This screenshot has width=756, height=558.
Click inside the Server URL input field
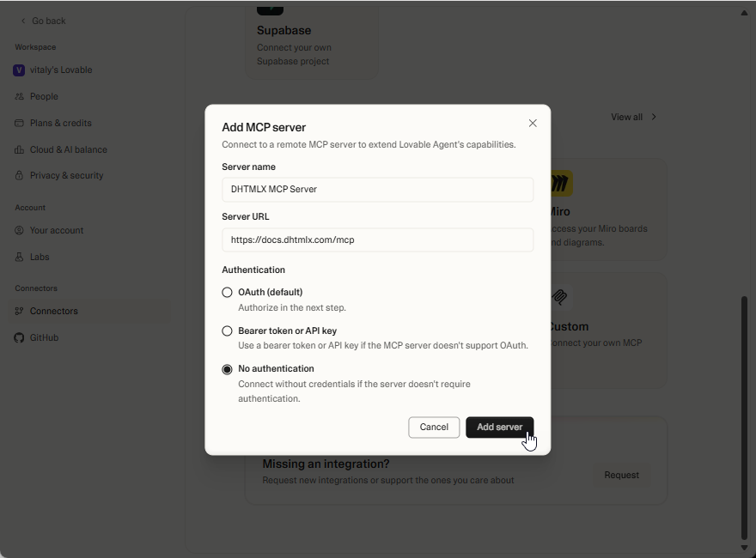click(x=377, y=240)
